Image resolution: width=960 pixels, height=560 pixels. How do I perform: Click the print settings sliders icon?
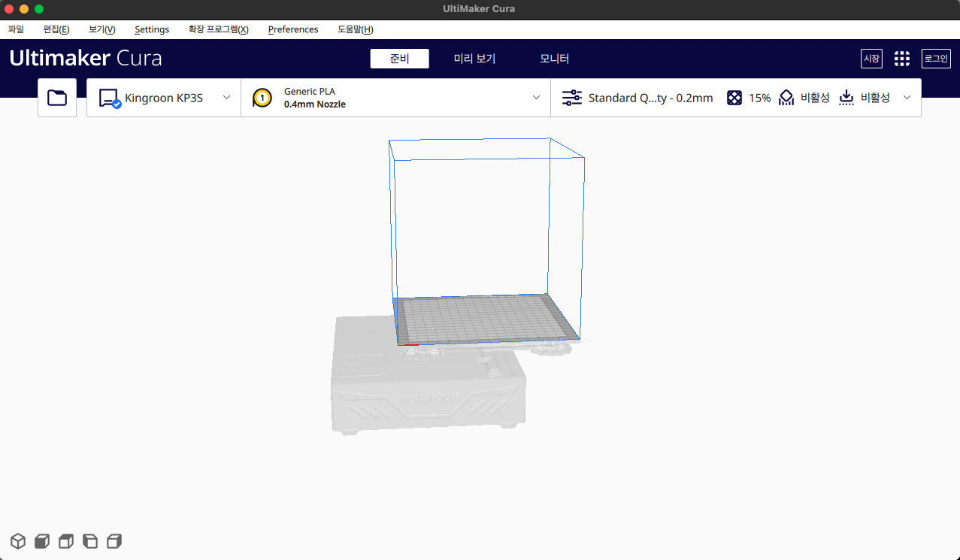(x=572, y=98)
